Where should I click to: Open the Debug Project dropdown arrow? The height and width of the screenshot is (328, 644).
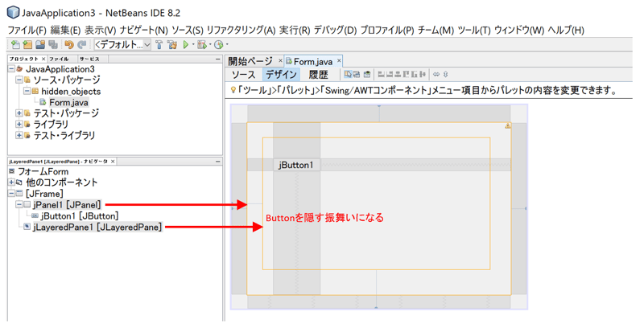pos(210,44)
